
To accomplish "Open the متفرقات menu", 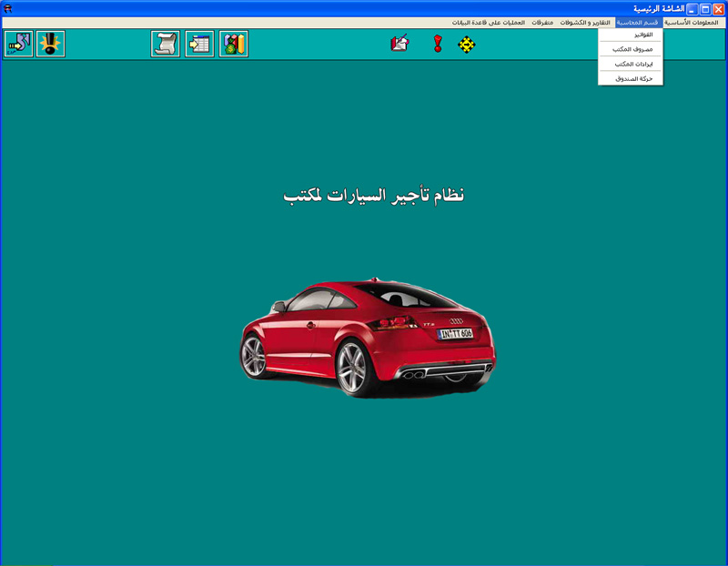I will [542, 22].
